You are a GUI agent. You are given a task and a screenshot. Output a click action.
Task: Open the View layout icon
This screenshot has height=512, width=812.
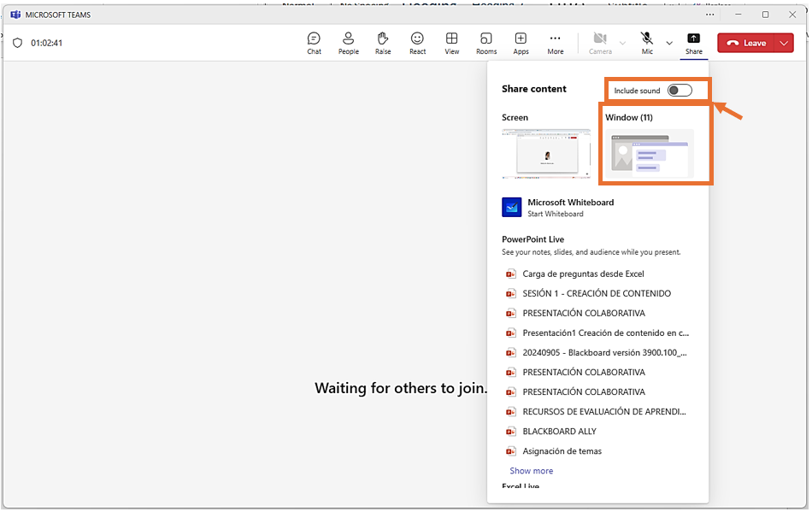click(x=451, y=43)
